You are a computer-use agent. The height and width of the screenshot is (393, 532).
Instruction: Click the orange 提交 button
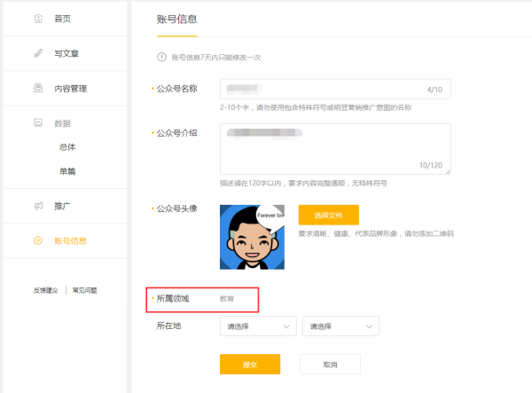[x=250, y=364]
